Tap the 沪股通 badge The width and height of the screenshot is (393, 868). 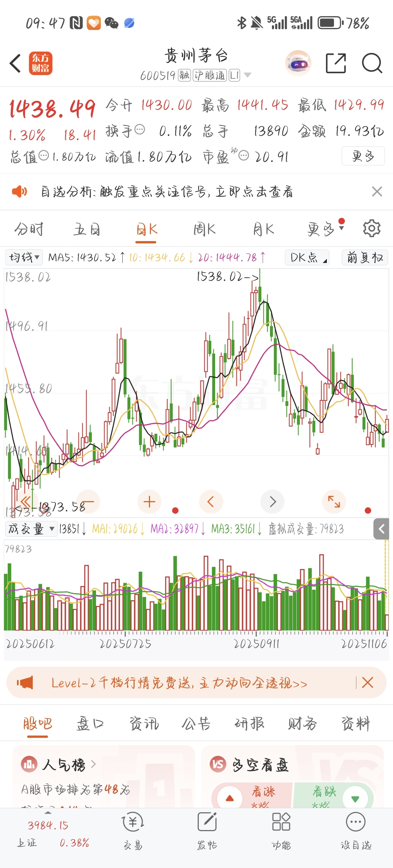click(210, 75)
